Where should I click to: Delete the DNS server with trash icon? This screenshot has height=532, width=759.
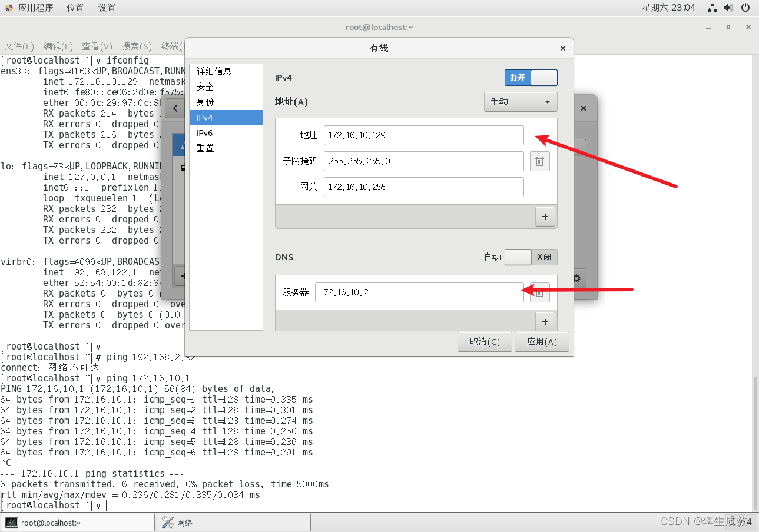click(x=540, y=292)
